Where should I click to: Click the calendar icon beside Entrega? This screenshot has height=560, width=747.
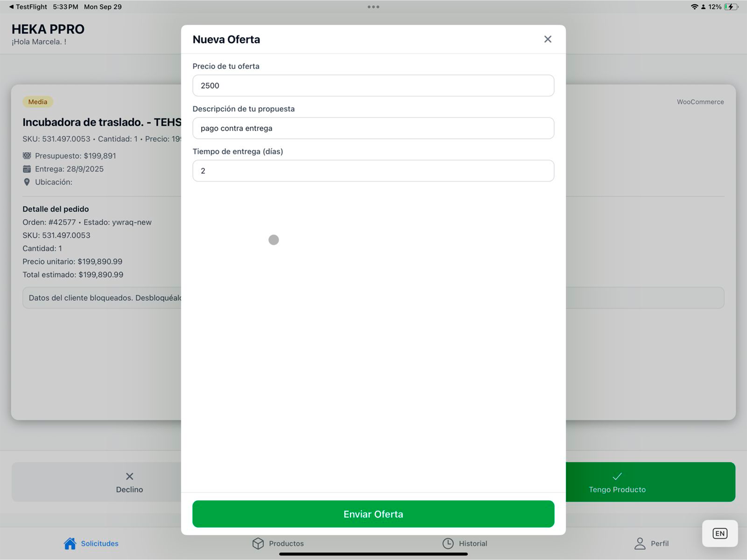point(27,169)
